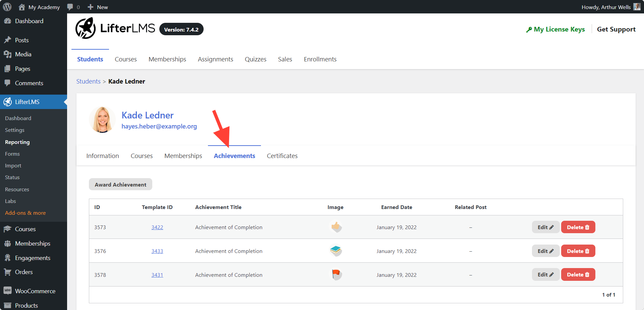The image size is (644, 310).
Task: Click achievement flag image for ID 3578
Action: 336,274
